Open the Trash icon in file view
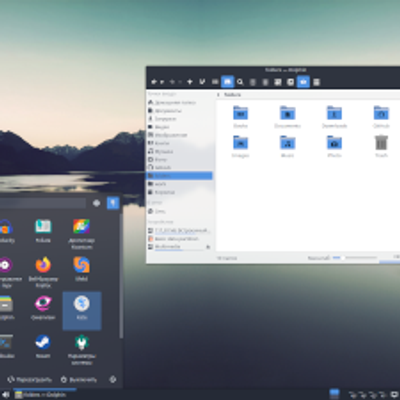Viewport: 400px width, 400px height. coord(381,146)
